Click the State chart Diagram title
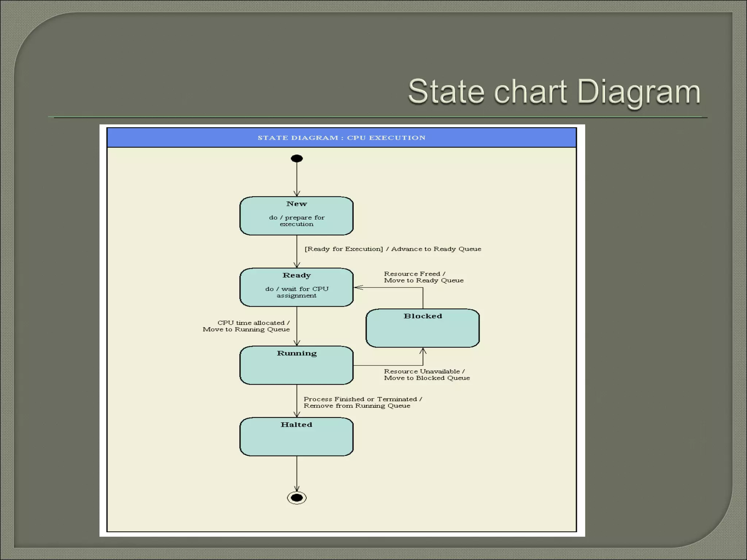Screen dimensions: 747x560 [x=554, y=92]
